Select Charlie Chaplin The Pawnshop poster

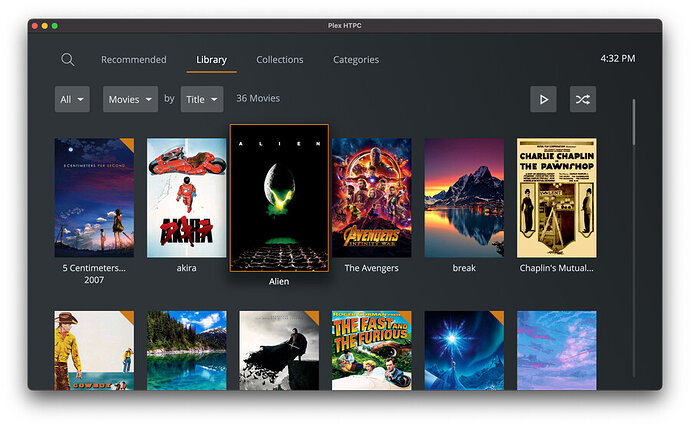coord(557,198)
